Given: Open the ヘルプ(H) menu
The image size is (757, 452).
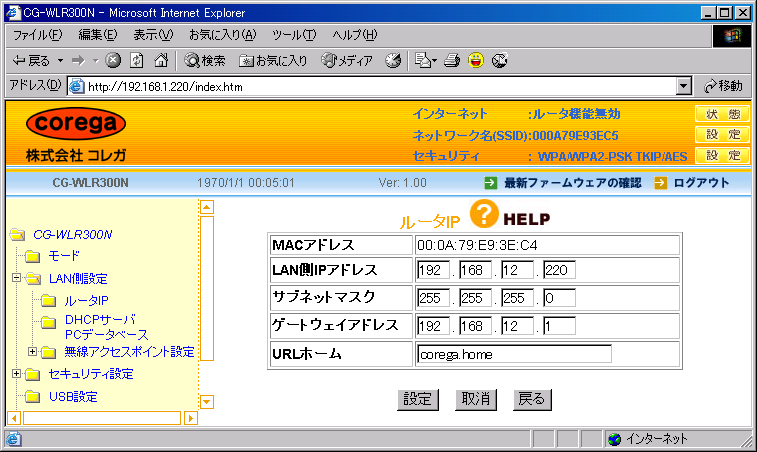Looking at the screenshot, I should [355, 35].
